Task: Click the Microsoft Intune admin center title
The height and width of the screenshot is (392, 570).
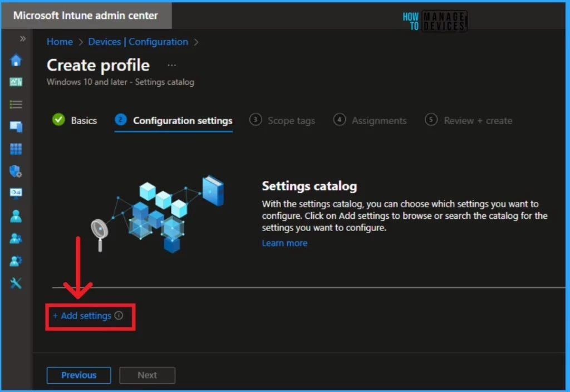Action: coord(86,16)
